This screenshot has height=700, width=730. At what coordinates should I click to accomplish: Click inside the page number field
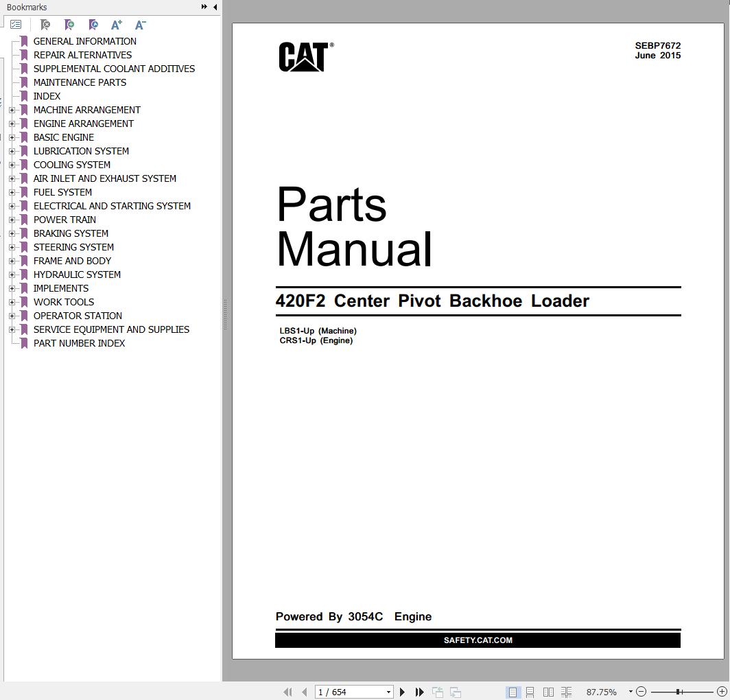[x=346, y=692]
